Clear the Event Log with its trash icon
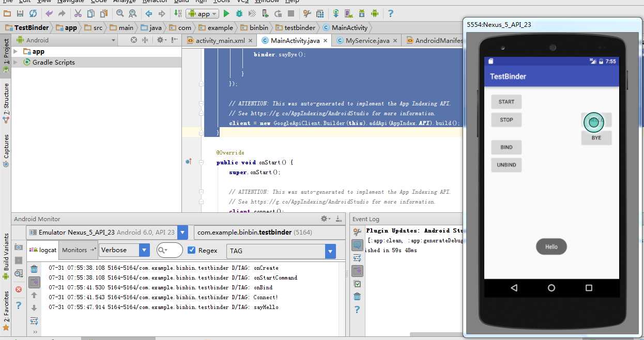 point(357,296)
